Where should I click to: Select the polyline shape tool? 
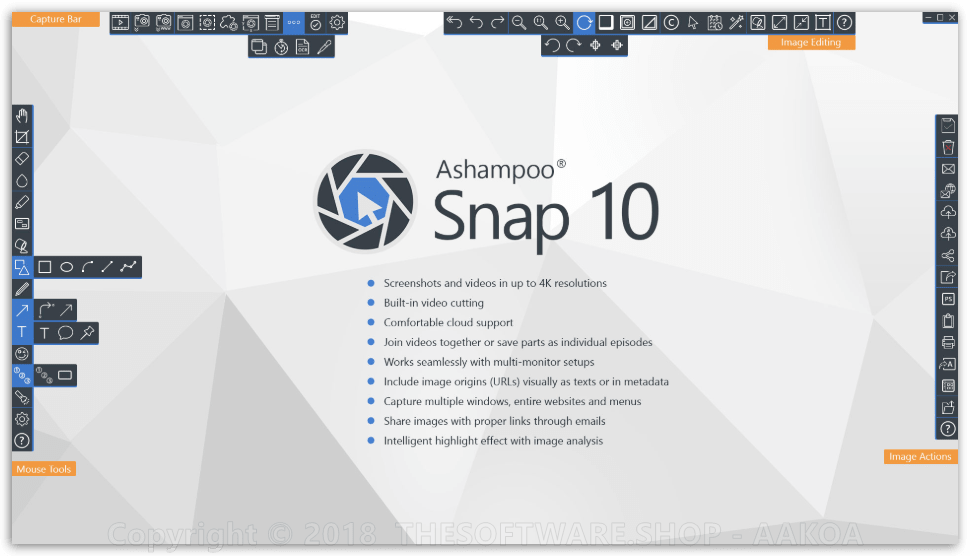tap(128, 267)
